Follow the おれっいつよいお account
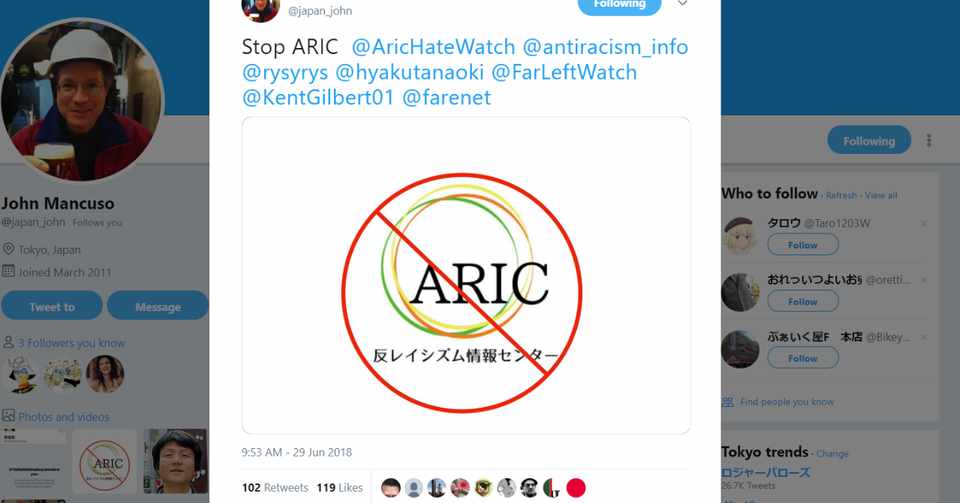This screenshot has height=503, width=960. [x=803, y=302]
